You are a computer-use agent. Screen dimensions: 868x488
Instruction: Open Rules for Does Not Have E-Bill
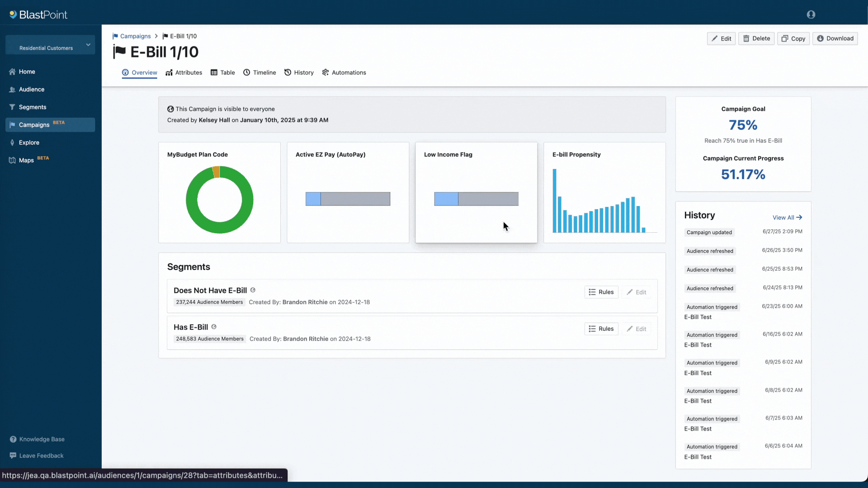[x=601, y=292]
